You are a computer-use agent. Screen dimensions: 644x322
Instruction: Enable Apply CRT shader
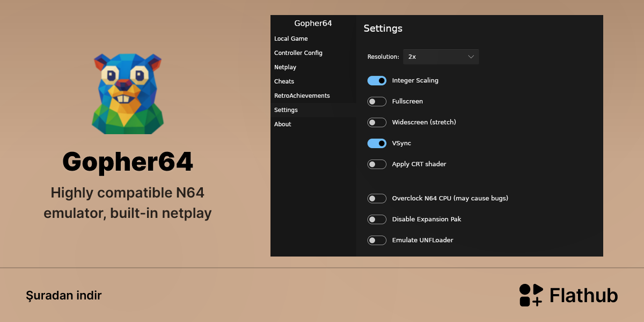[x=377, y=164]
